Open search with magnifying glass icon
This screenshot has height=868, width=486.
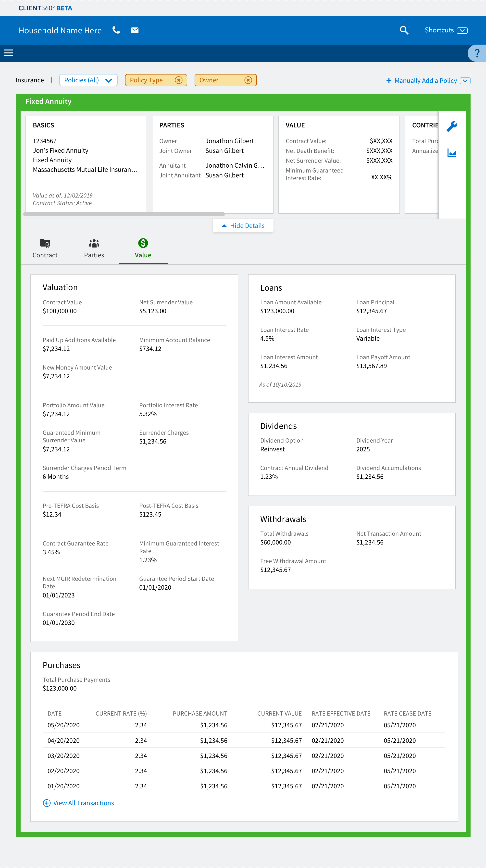(x=404, y=30)
